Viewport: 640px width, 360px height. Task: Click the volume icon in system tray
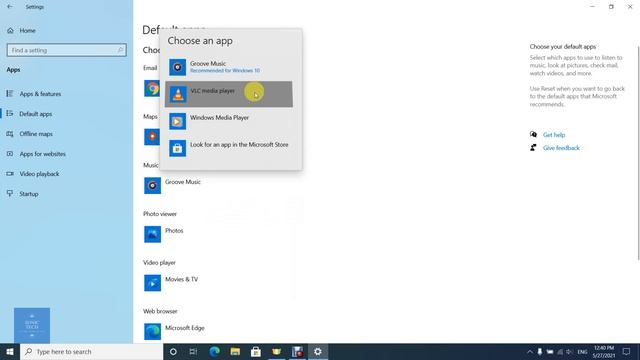(569, 351)
